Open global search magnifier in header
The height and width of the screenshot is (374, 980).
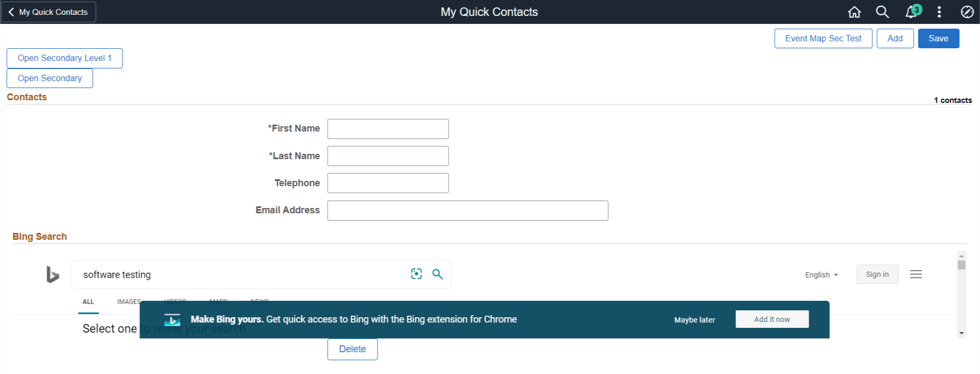point(882,12)
